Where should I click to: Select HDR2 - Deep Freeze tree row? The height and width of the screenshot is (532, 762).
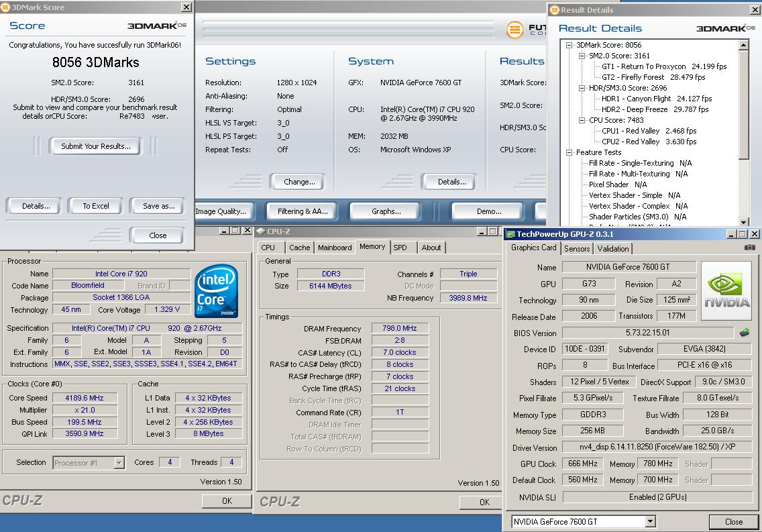[655, 109]
